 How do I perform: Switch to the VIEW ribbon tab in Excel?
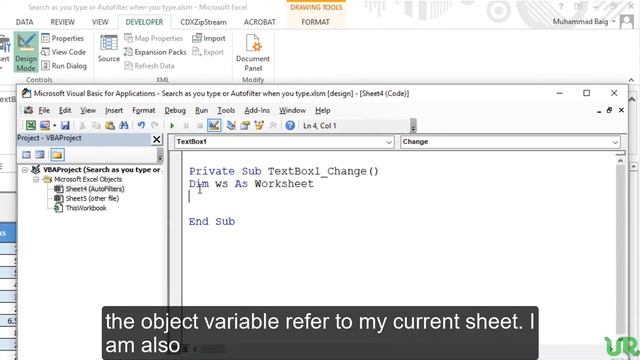click(x=100, y=22)
